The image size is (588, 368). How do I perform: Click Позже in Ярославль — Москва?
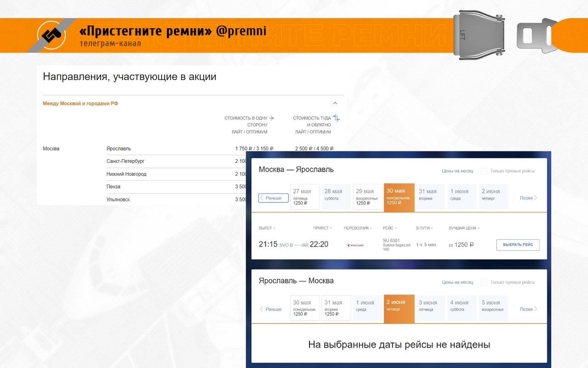click(528, 309)
